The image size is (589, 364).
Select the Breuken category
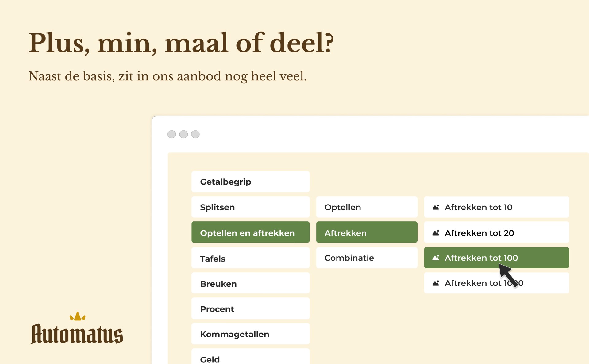coord(250,283)
